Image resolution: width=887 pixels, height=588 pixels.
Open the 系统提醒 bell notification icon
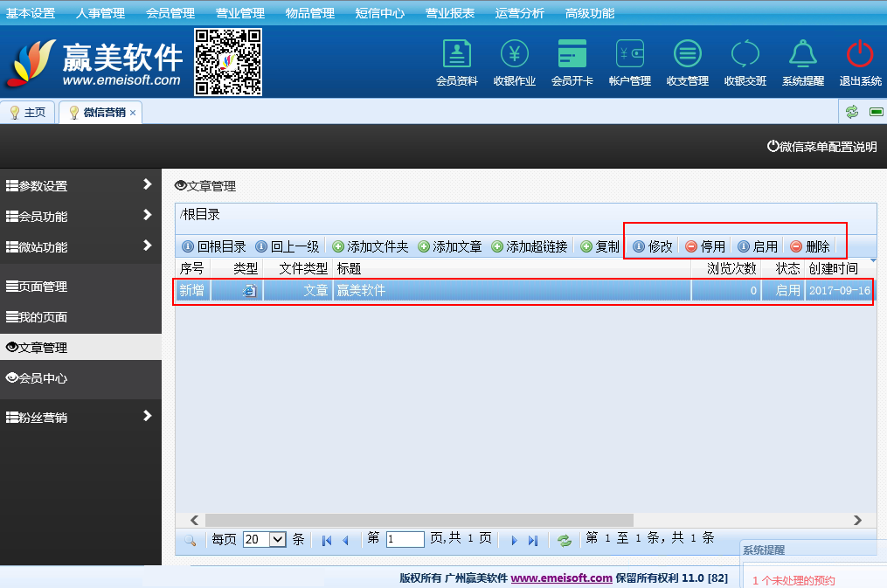pos(802,56)
